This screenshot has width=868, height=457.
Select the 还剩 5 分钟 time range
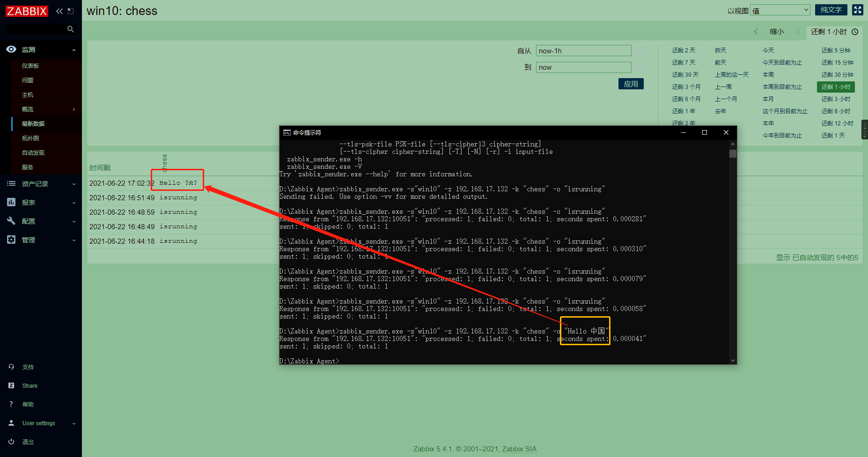pyautogui.click(x=836, y=51)
